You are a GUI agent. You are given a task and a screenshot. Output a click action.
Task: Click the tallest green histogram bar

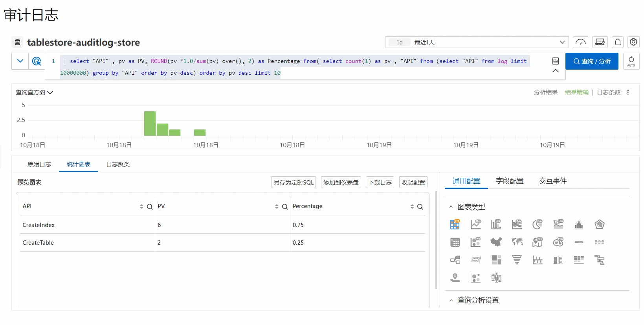[x=150, y=124]
